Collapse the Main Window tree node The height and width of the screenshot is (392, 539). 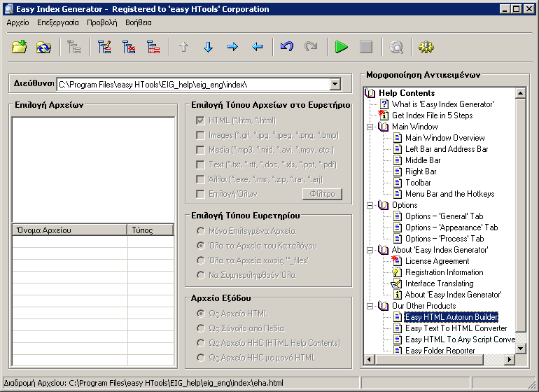370,127
